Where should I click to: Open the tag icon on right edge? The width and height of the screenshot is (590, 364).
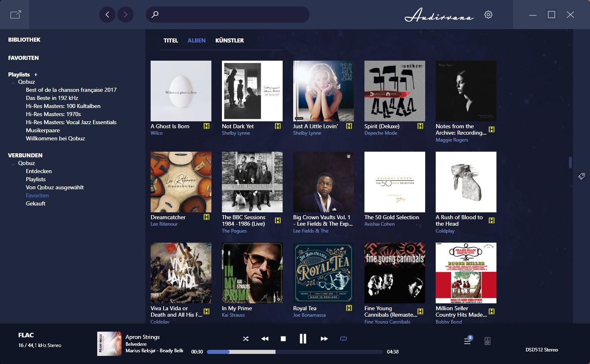[x=581, y=176]
